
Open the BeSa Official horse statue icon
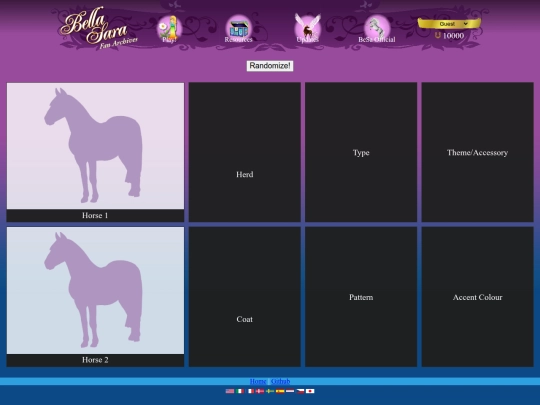pos(377,29)
